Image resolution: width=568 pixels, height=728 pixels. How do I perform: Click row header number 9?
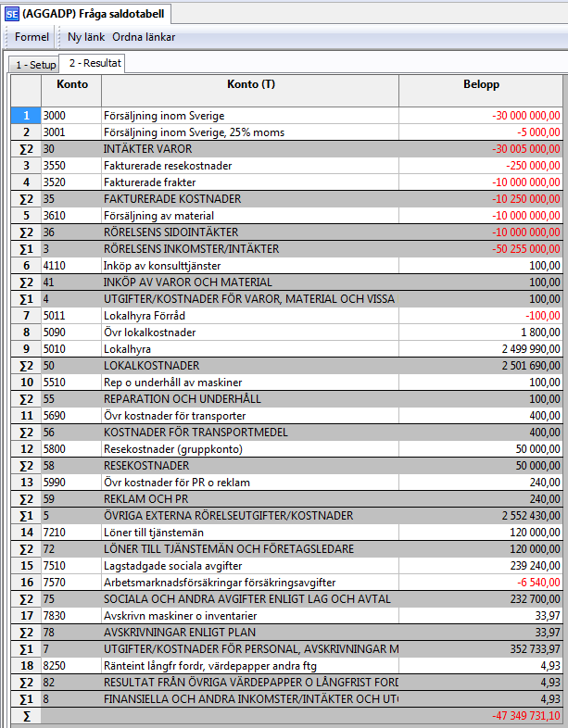pos(26,349)
